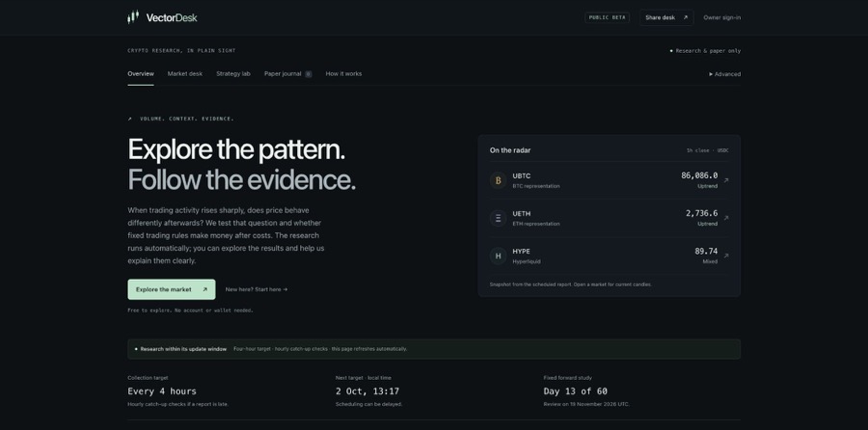Click the UETH coin icon
The width and height of the screenshot is (868, 430).
499,218
